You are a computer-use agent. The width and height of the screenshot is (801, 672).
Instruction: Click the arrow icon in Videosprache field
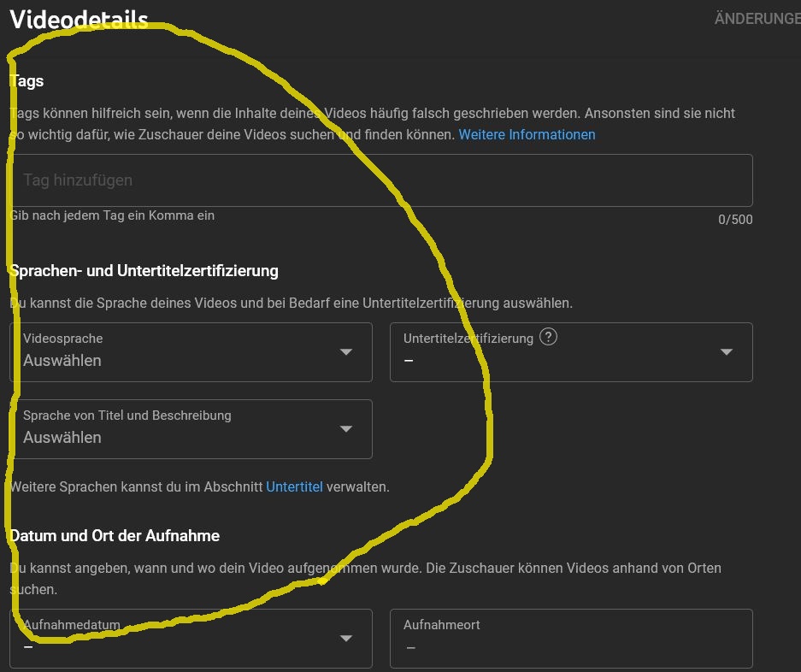click(346, 352)
